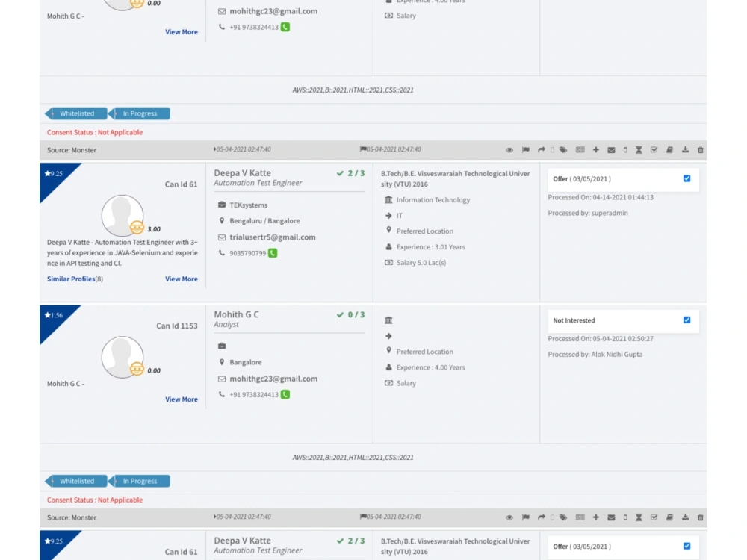747x560 pixels.
Task: Uncheck the Offer checkbox processed by superadmin
Action: tap(686, 178)
